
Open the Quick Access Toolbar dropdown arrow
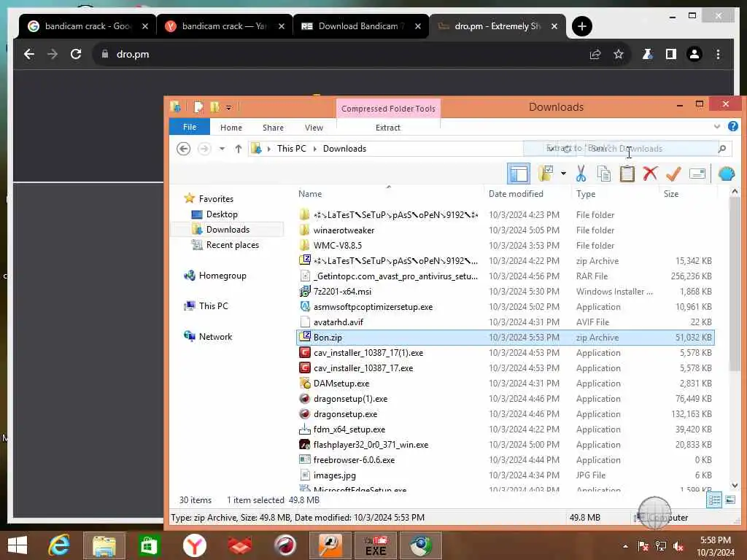[x=228, y=107]
